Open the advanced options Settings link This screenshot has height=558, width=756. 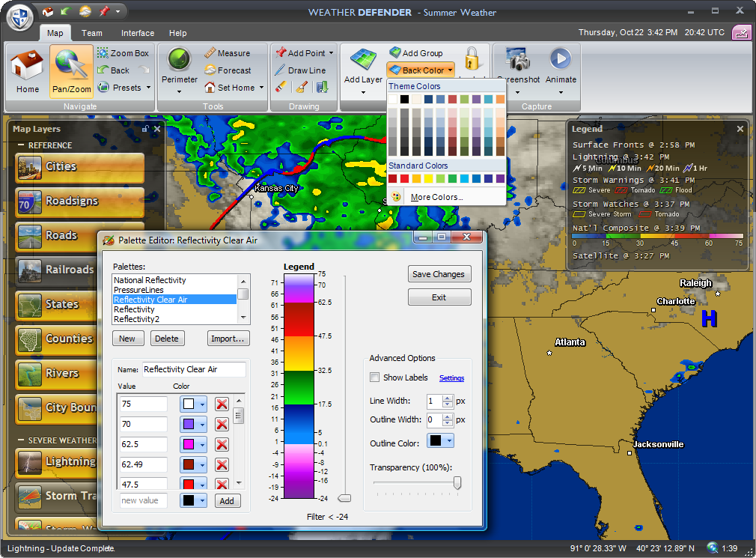pos(451,378)
